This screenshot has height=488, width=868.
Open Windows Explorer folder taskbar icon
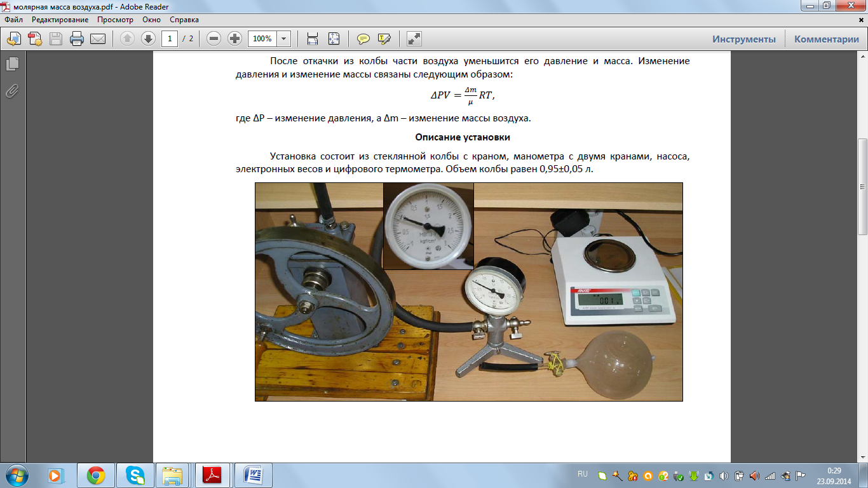[x=173, y=475]
